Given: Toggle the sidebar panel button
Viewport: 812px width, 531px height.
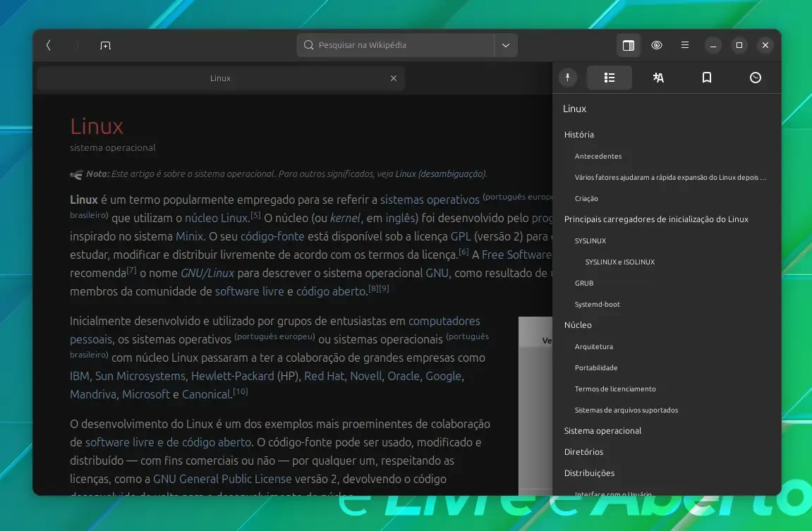Looking at the screenshot, I should point(628,46).
